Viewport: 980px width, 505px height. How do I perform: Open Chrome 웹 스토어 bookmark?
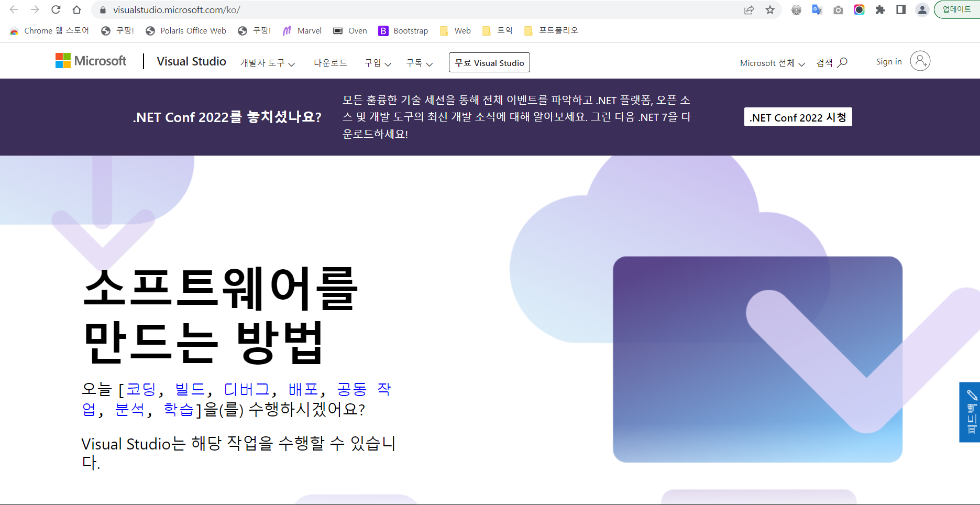click(49, 31)
